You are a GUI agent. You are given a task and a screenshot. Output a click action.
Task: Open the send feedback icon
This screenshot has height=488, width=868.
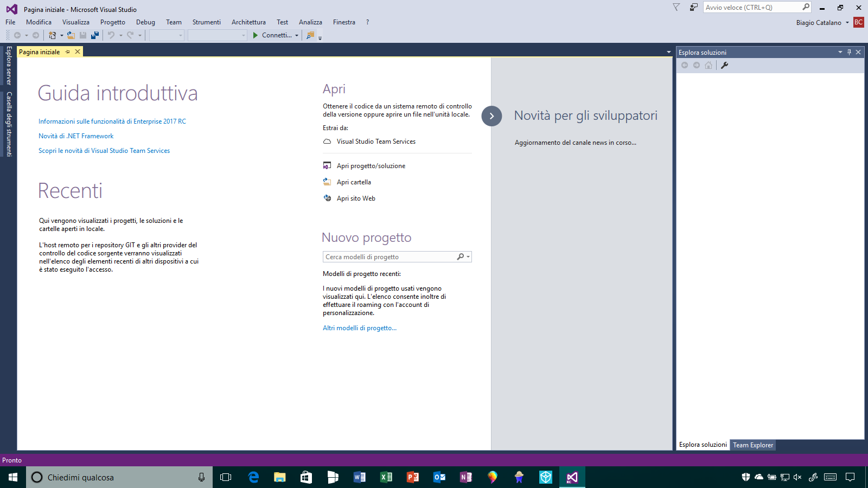click(693, 7)
